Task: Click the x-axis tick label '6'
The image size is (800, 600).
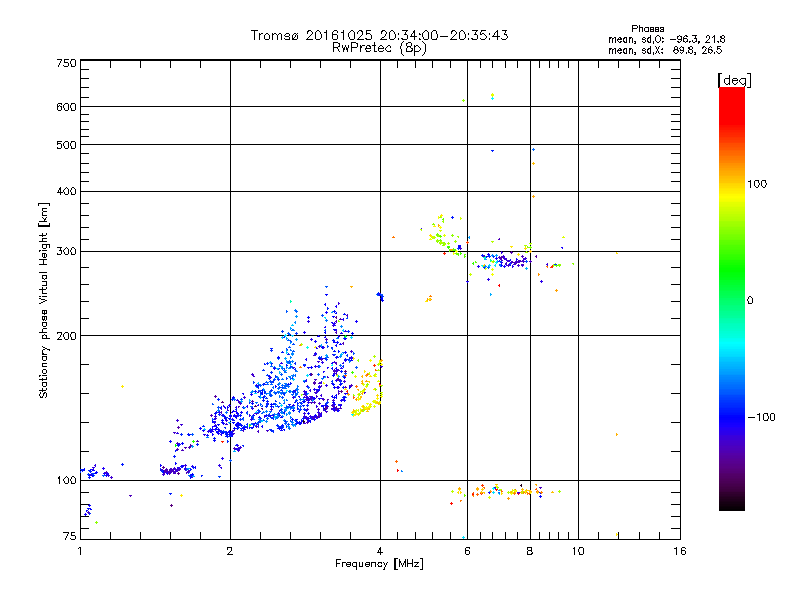Action: [x=467, y=551]
